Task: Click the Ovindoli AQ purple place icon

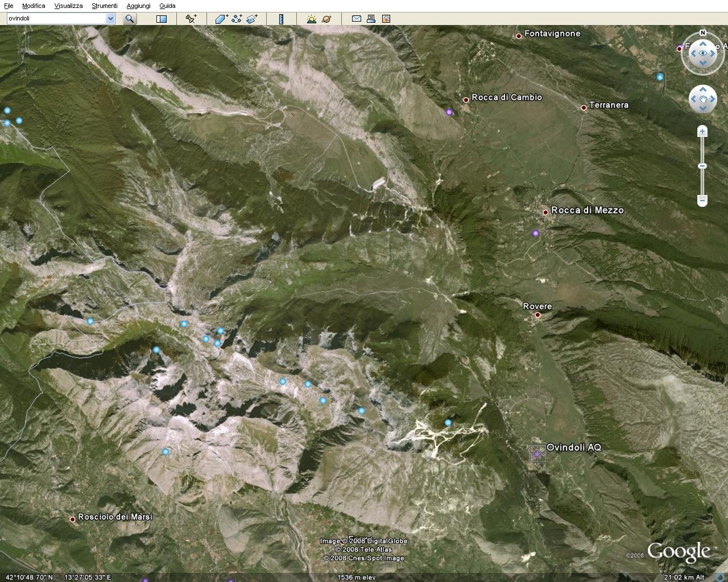Action: 537,453
